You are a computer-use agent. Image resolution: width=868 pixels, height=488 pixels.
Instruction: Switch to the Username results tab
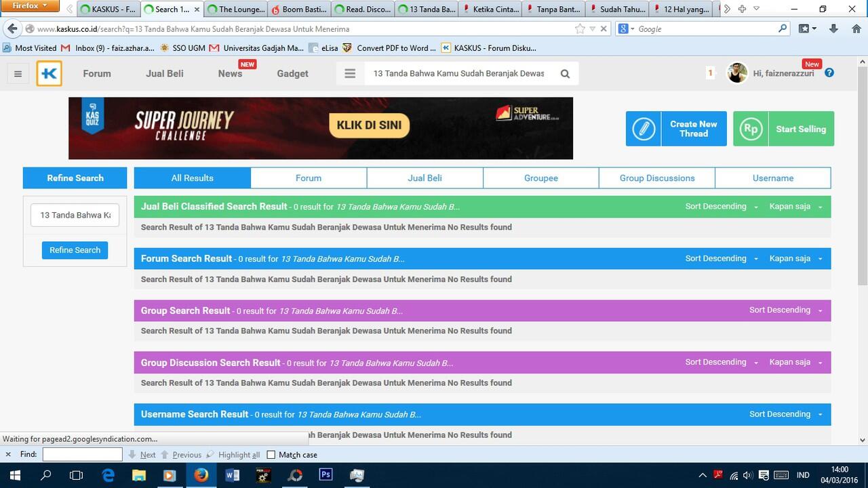pos(773,178)
